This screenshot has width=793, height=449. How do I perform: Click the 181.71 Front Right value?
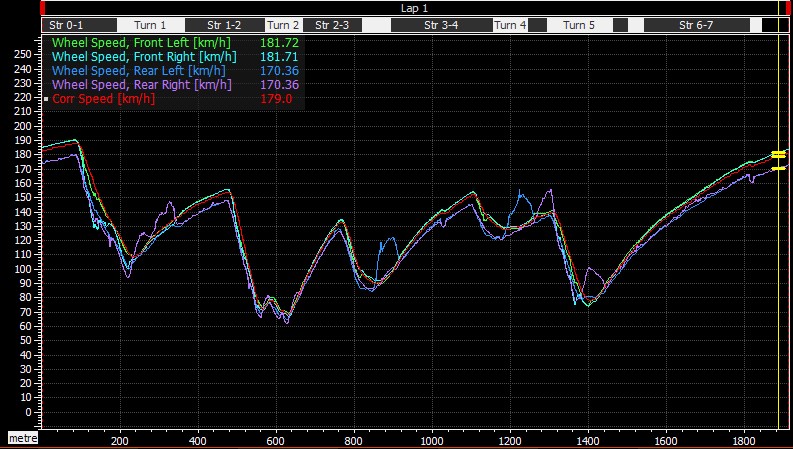click(279, 57)
